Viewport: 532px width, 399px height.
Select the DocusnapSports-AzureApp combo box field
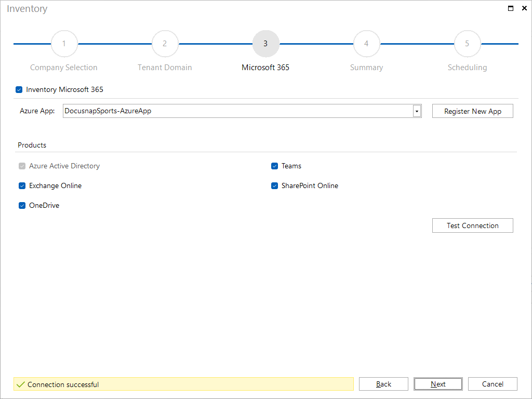coord(242,111)
